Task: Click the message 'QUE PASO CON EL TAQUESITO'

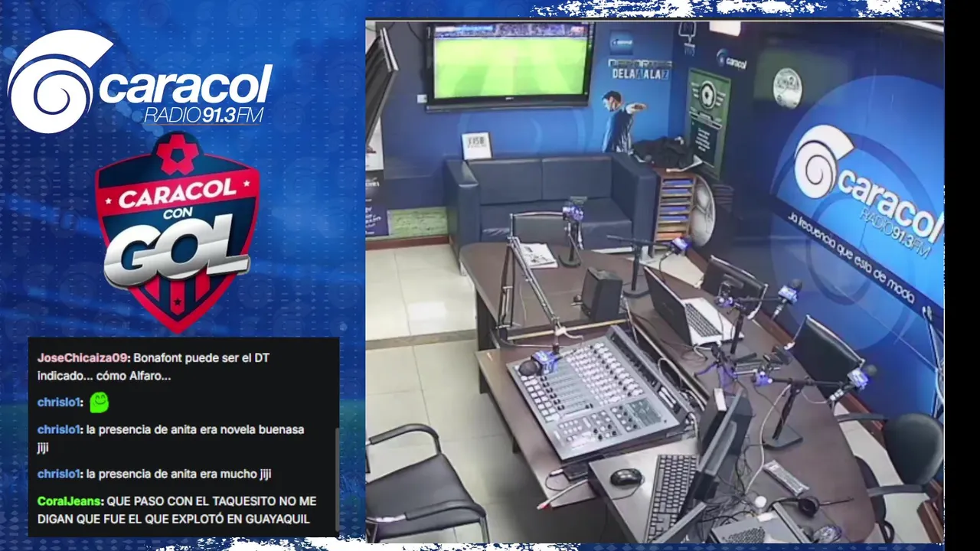Action: (x=177, y=510)
